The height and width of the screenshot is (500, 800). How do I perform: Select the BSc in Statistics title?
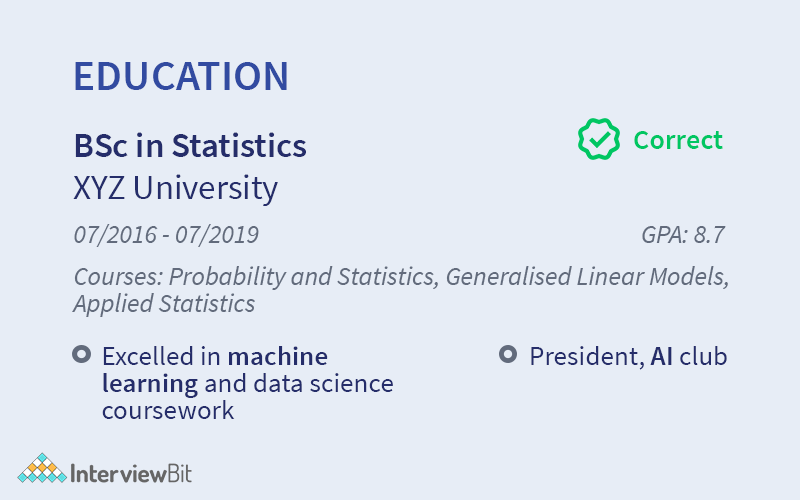(190, 146)
